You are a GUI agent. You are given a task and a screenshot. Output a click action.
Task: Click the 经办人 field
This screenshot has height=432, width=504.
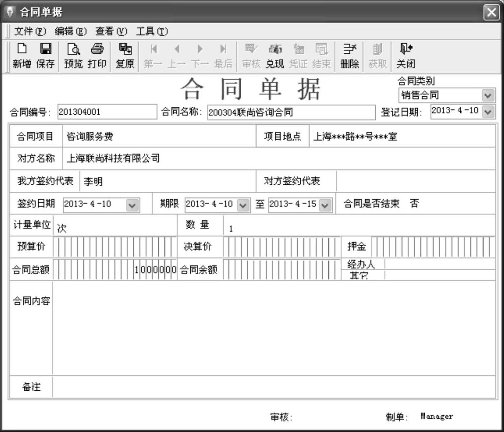(x=440, y=264)
